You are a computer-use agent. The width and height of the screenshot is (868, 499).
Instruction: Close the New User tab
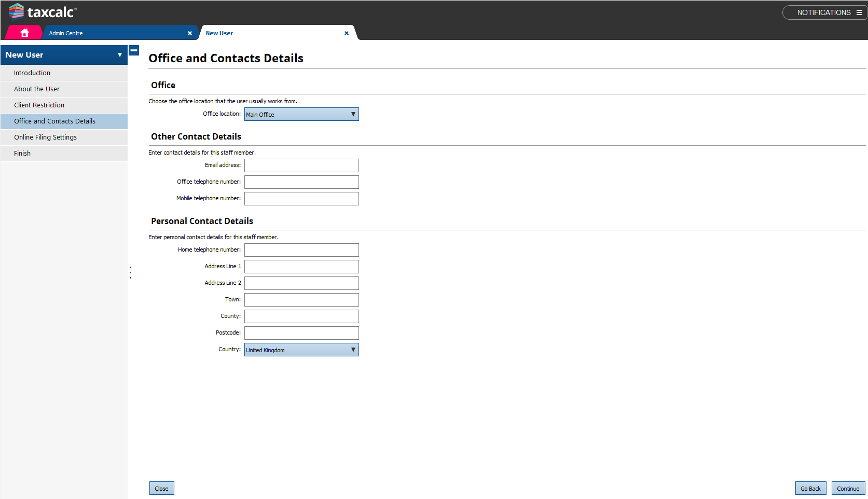pyautogui.click(x=347, y=33)
